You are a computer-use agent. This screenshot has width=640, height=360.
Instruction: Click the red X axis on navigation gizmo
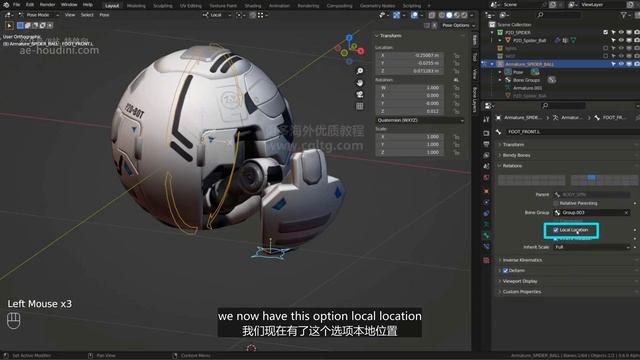(361, 51)
